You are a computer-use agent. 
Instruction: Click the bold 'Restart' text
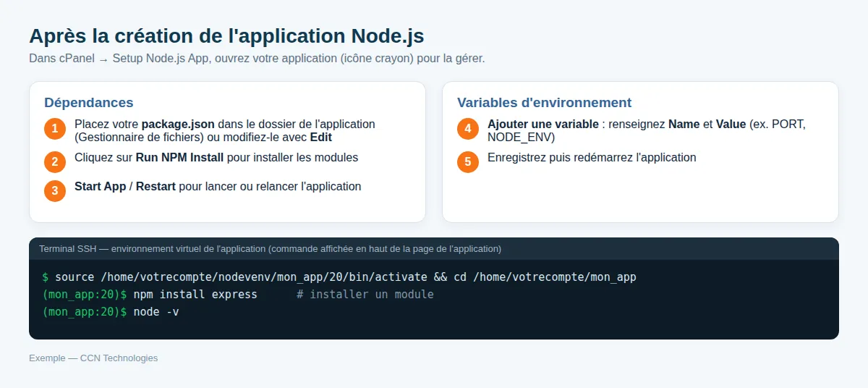tap(156, 187)
